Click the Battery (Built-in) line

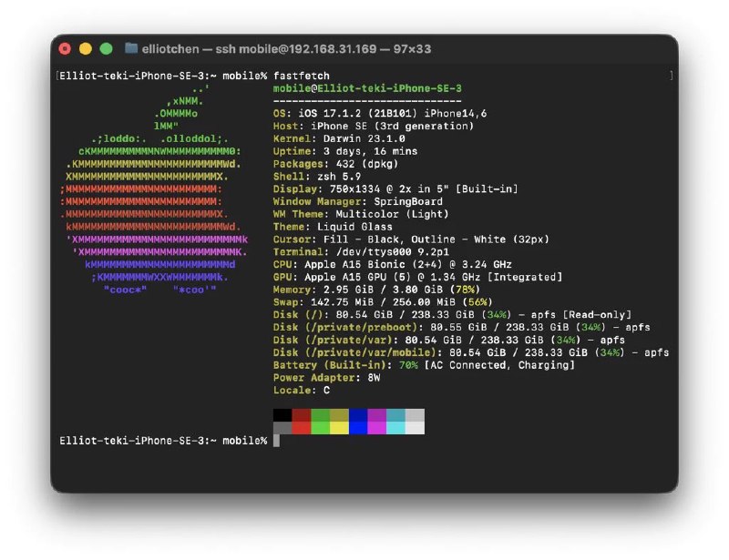[x=424, y=365]
